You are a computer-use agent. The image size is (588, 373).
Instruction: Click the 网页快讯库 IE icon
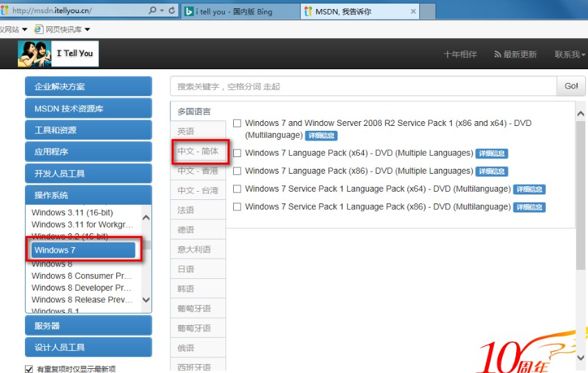[38, 29]
